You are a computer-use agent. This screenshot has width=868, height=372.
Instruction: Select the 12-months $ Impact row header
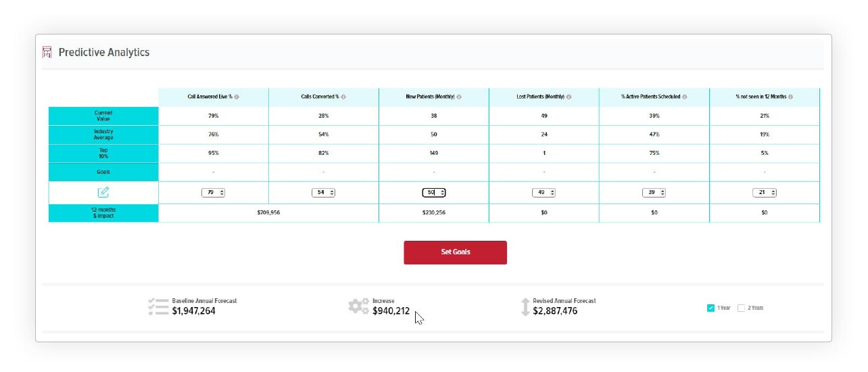click(x=103, y=213)
